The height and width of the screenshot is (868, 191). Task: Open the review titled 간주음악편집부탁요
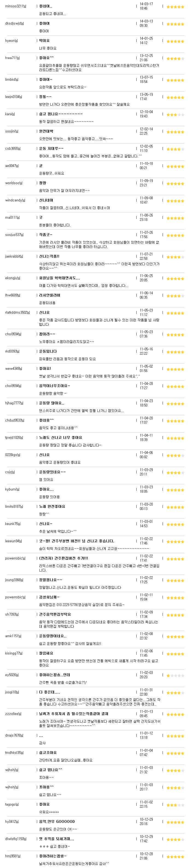[x=55, y=614]
